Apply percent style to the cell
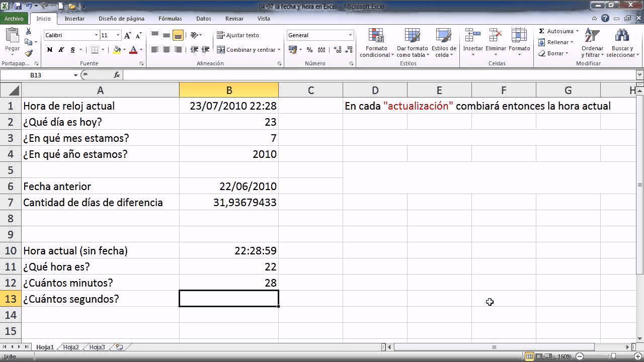The height and width of the screenshot is (362, 644). pos(309,50)
